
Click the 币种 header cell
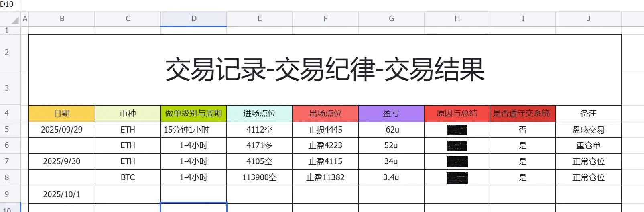click(128, 114)
